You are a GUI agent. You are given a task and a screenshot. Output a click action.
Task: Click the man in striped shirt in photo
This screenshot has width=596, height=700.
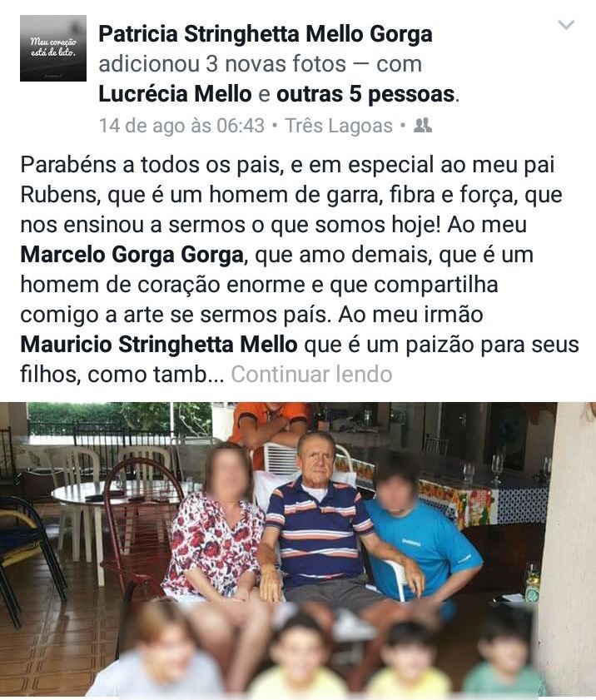point(317,518)
